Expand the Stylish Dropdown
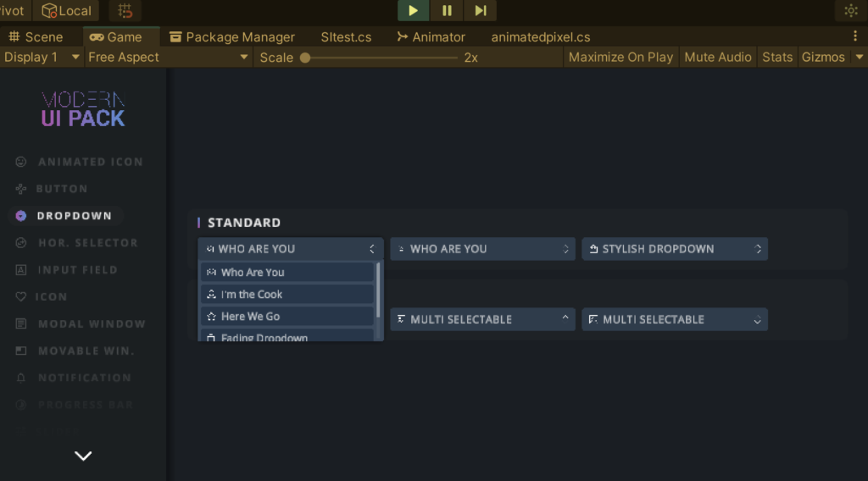The image size is (868, 481). (x=675, y=249)
